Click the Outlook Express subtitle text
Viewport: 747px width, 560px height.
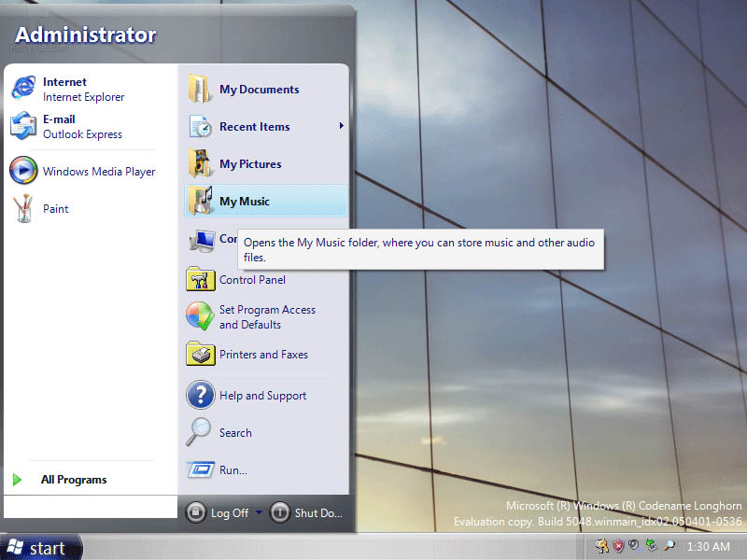[x=82, y=134]
